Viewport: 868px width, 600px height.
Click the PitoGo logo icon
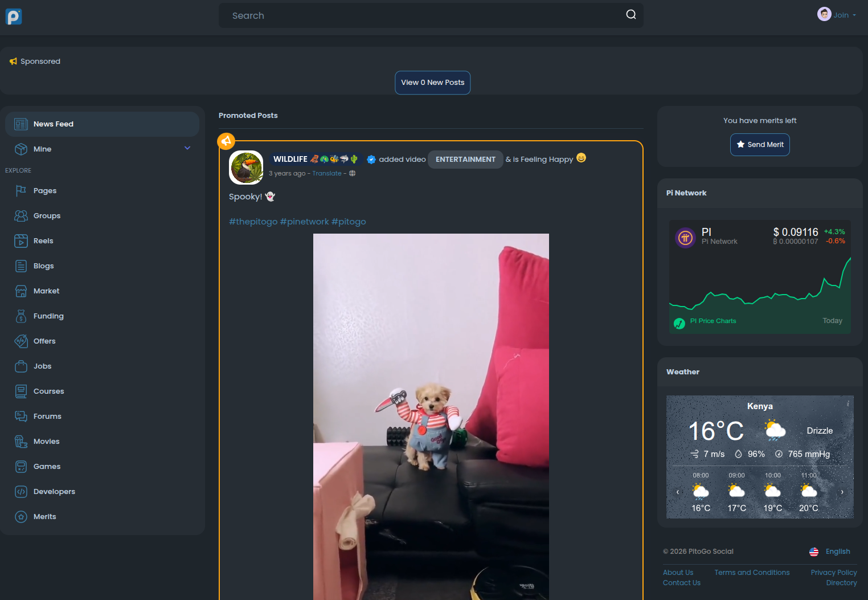click(x=14, y=17)
